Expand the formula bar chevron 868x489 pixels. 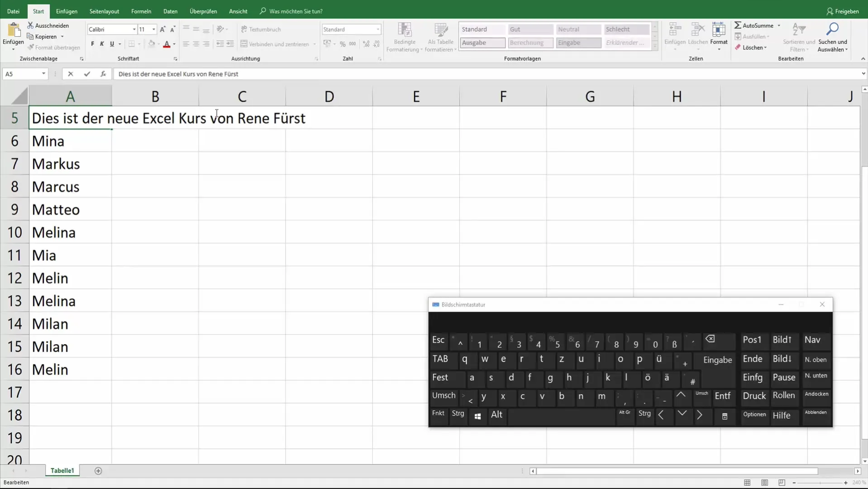tap(863, 74)
